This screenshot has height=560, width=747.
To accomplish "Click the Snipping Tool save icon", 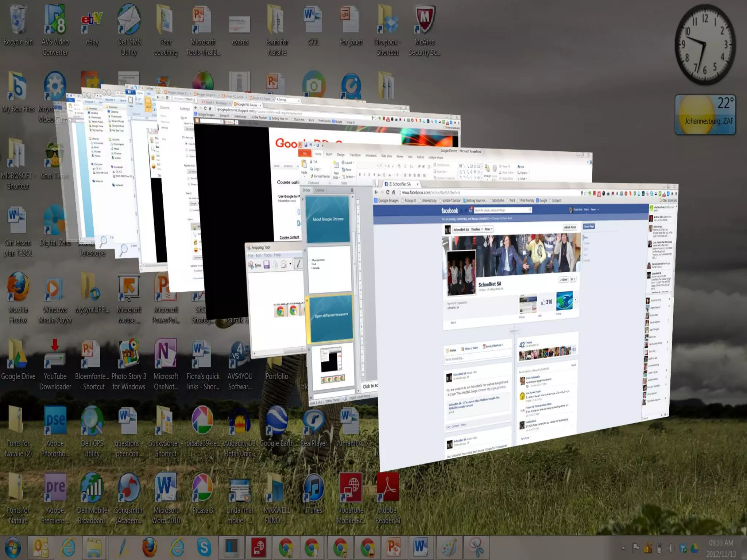I will click(x=267, y=265).
